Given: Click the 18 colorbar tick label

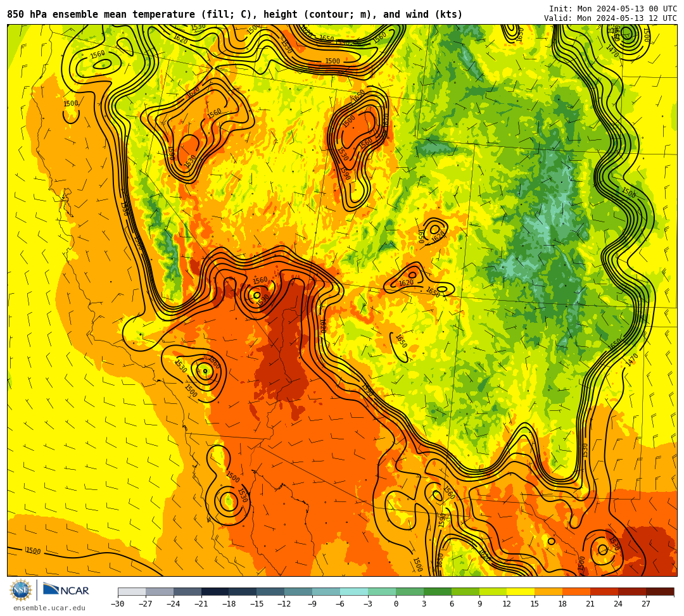Looking at the screenshot, I should pyautogui.click(x=562, y=604).
